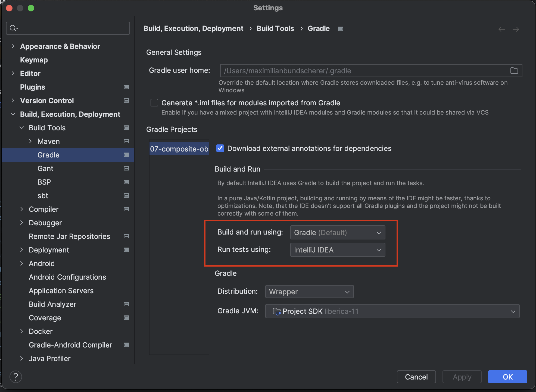Select the 07-composite-ob Gradle project entry
Image resolution: width=536 pixels, height=392 pixels.
tap(179, 149)
